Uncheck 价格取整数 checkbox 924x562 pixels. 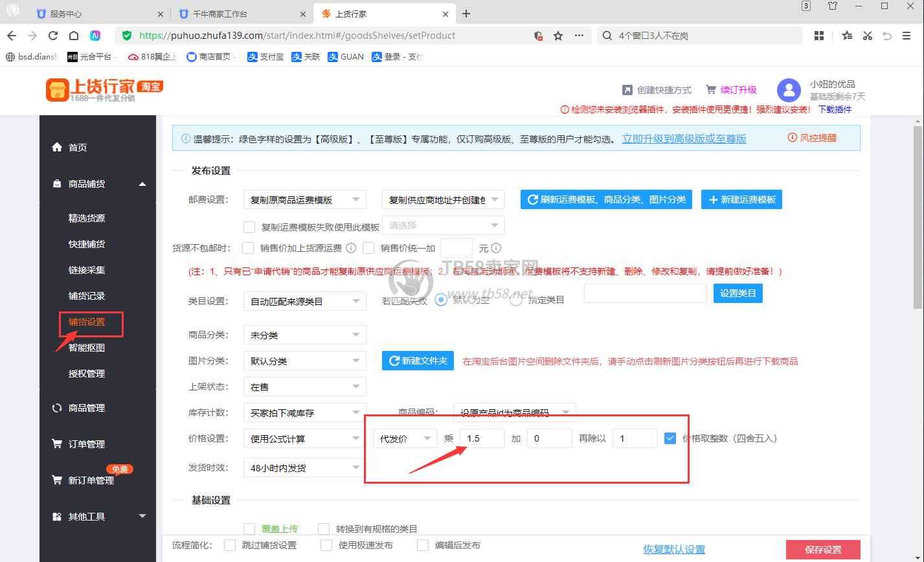tap(670, 438)
